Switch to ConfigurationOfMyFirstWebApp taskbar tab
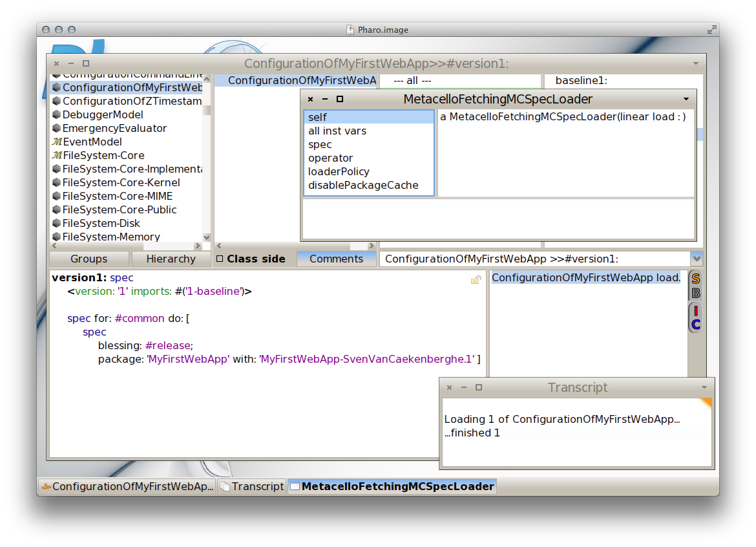This screenshot has height=547, width=756. click(x=127, y=486)
